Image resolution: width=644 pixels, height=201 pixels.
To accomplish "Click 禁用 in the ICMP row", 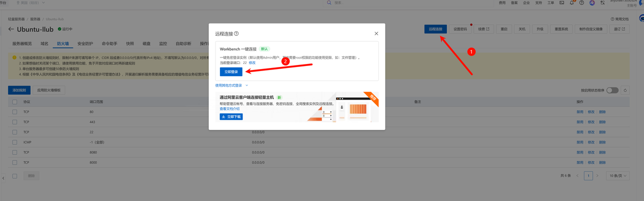I will [580, 142].
